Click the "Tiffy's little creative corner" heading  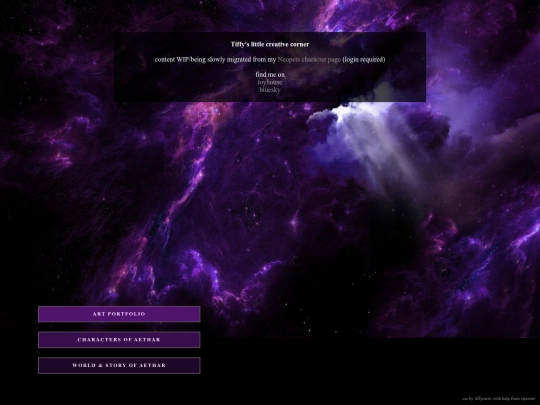[x=270, y=44]
